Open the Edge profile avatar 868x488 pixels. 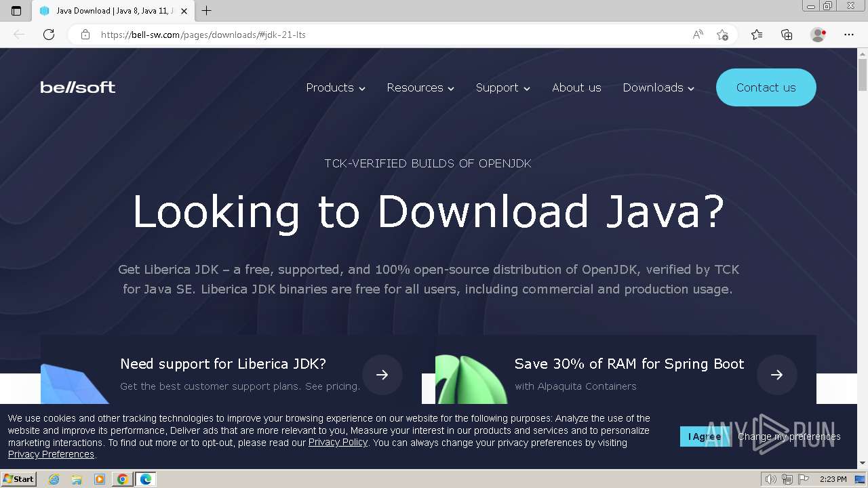click(818, 35)
